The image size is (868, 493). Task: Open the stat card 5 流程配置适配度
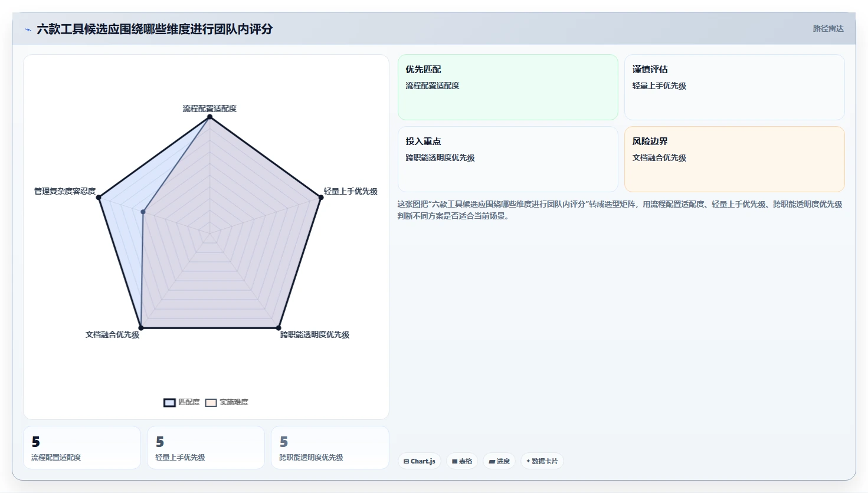pos(82,448)
